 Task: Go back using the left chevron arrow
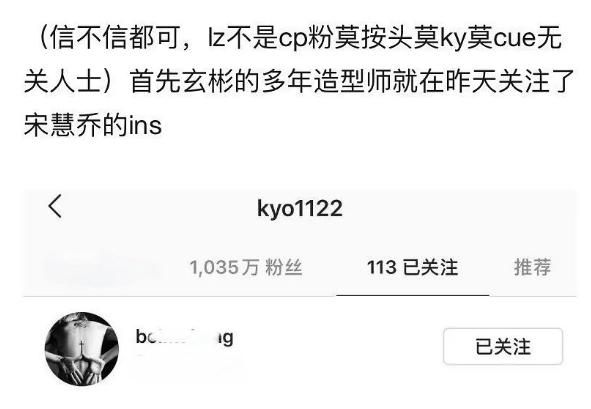click(55, 207)
